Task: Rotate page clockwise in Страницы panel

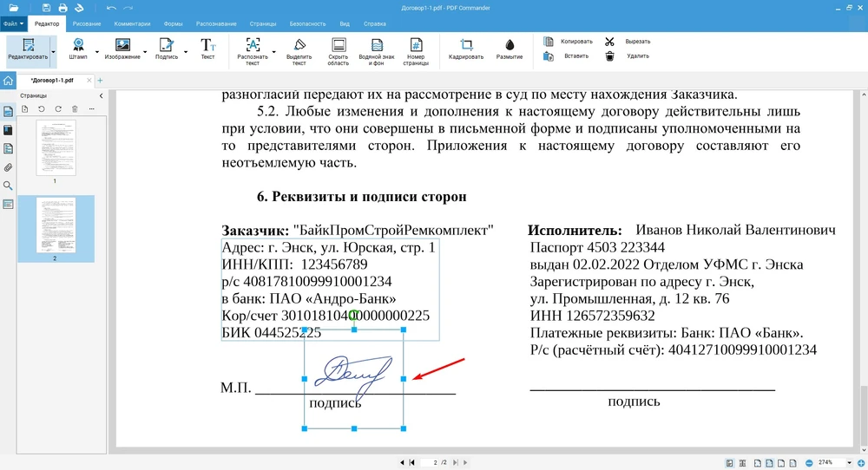Action: (58, 109)
